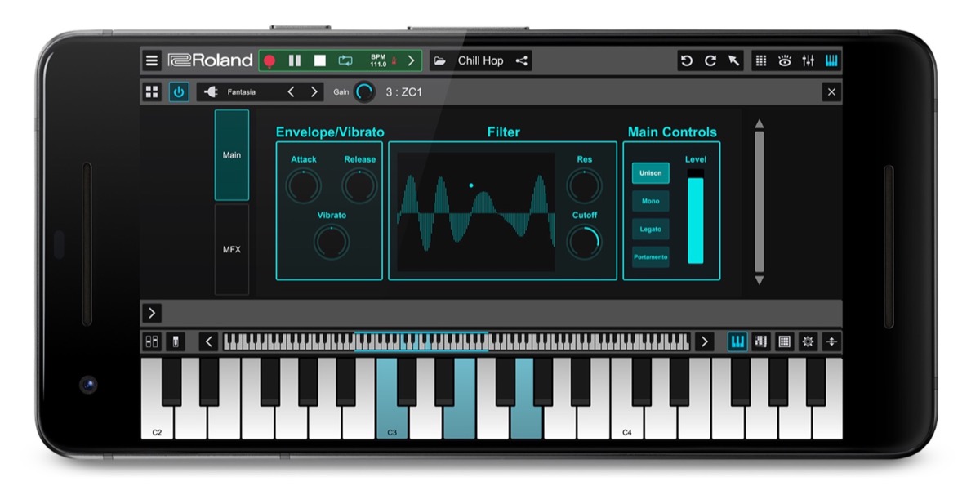Undo the last action

pos(687,60)
